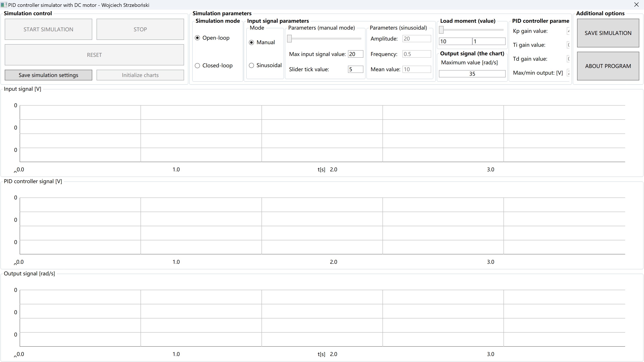Click the Amplitude input field
Screen dimensions: 644x362
point(417,39)
